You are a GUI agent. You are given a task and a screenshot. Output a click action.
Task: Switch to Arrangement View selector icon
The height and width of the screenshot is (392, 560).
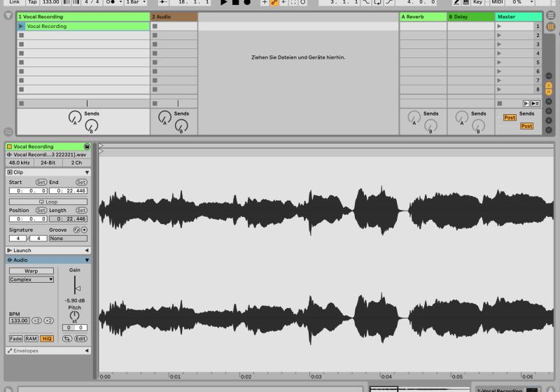click(x=551, y=15)
